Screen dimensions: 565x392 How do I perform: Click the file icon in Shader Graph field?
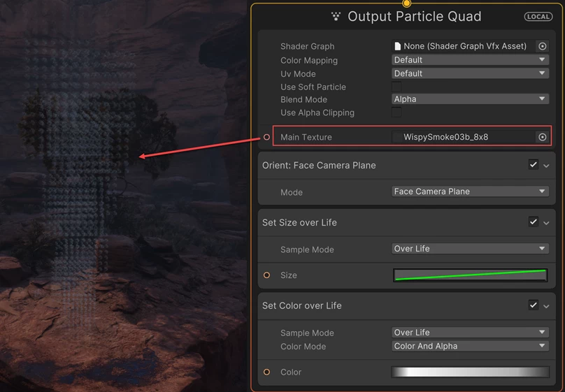[x=397, y=46]
